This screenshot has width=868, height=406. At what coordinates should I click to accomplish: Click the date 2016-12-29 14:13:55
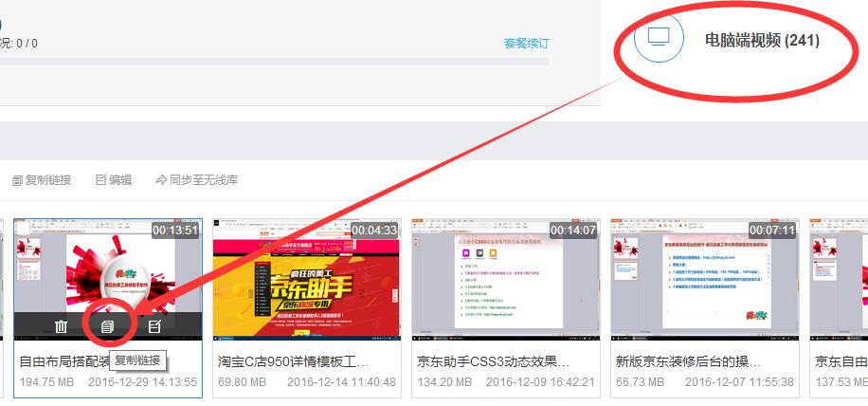(x=142, y=382)
